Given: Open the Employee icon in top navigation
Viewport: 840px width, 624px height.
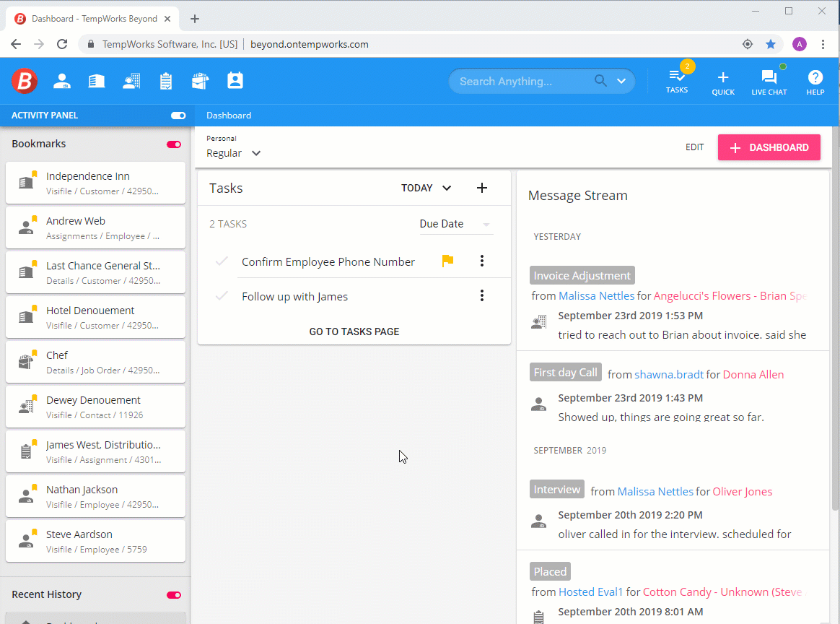Looking at the screenshot, I should coord(61,81).
